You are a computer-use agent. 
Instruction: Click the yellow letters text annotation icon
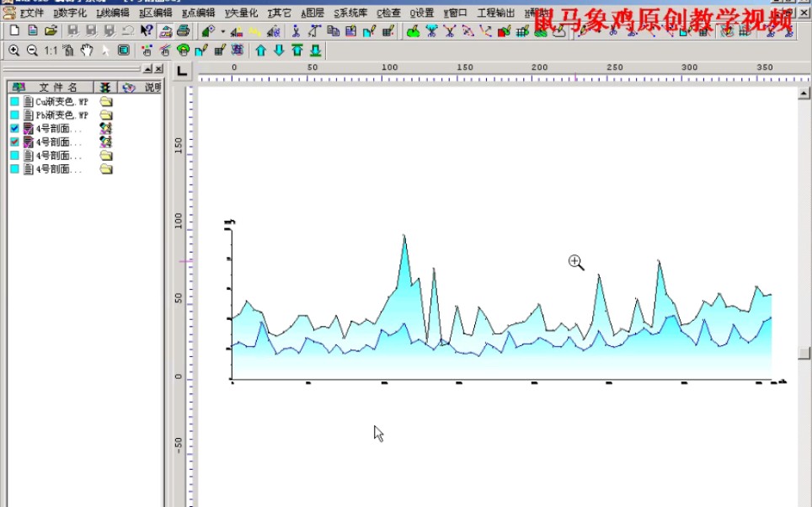coord(254,32)
